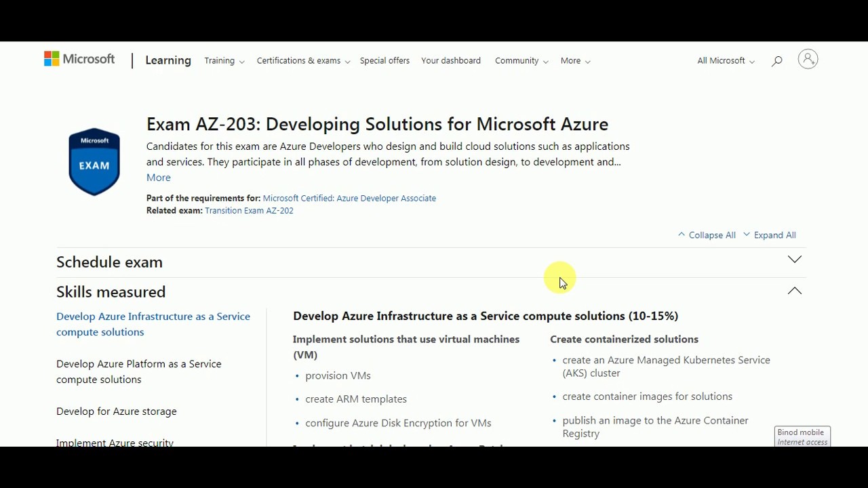Image resolution: width=868 pixels, height=488 pixels.
Task: Open the search magnifier icon
Action: point(777,61)
